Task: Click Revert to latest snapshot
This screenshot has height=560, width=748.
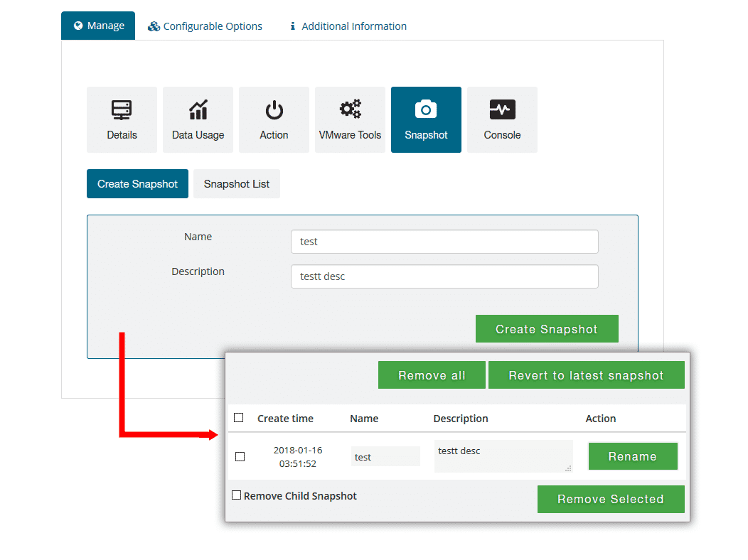Action: click(x=586, y=375)
